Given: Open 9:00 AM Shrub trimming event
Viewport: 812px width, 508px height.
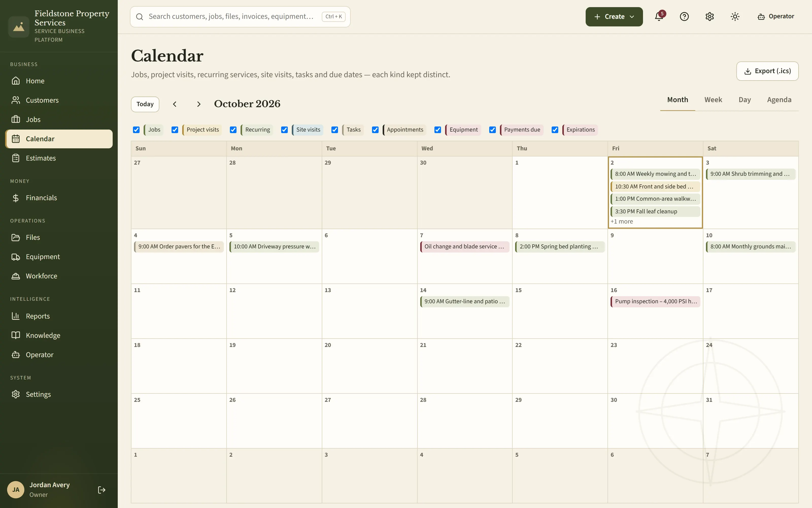Looking at the screenshot, I should click(x=751, y=174).
